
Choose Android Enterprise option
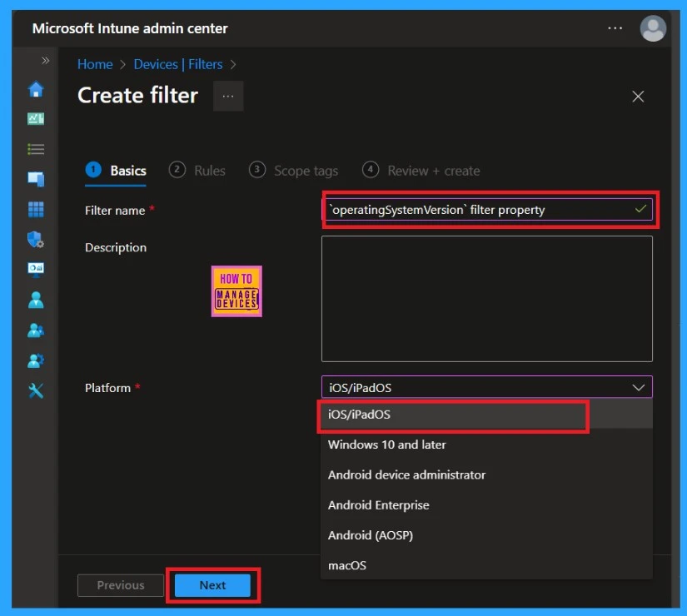487,505
